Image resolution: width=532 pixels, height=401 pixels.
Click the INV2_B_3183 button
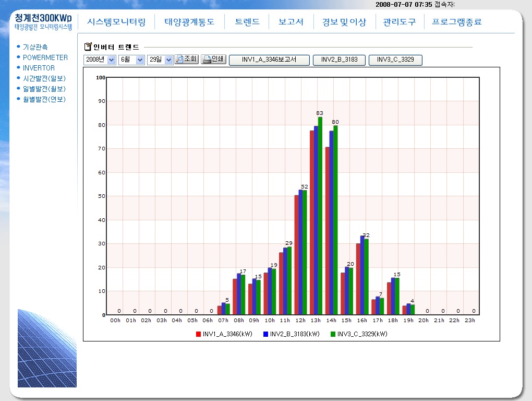(x=339, y=60)
